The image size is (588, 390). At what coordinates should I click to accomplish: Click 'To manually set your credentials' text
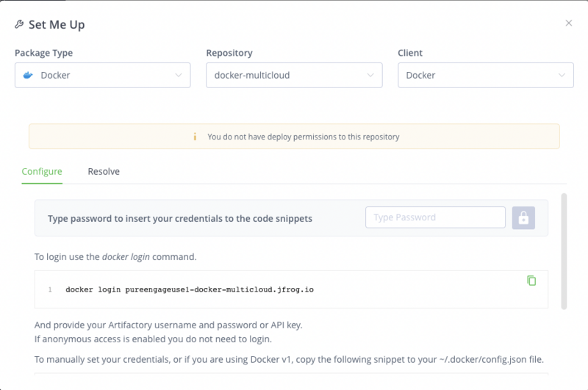[289, 360]
